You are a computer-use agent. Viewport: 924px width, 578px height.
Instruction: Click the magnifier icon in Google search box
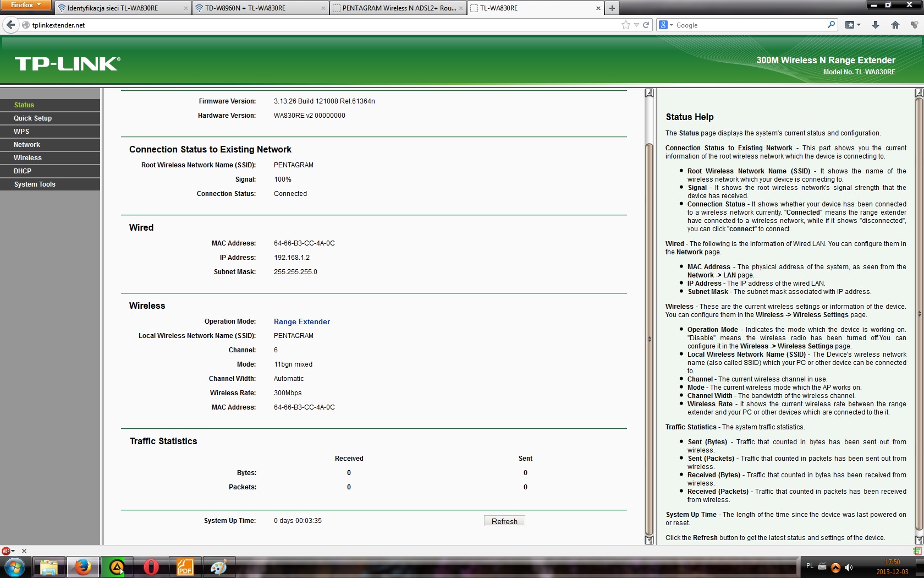point(831,25)
